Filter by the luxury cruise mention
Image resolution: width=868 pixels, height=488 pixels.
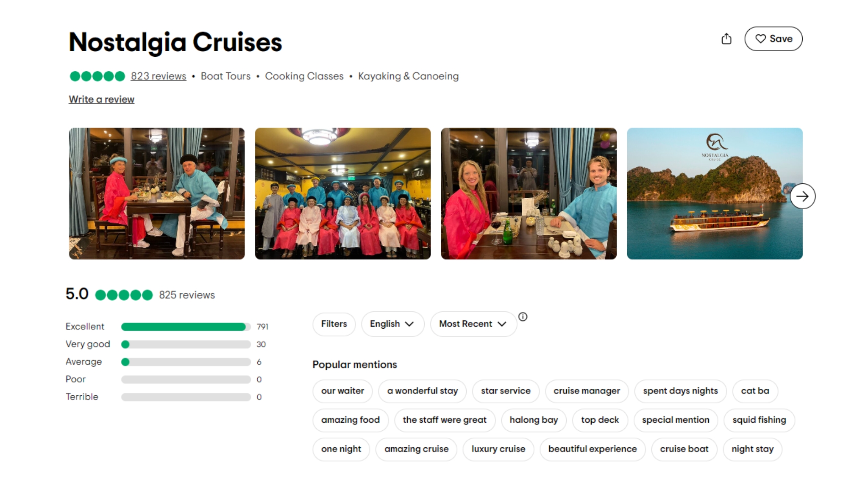[498, 449]
